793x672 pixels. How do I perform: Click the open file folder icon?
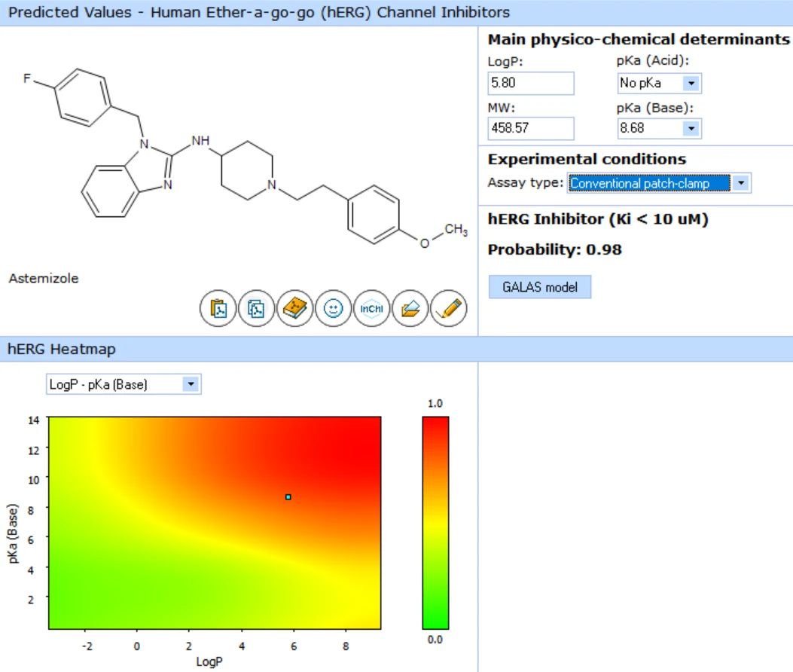(410, 308)
